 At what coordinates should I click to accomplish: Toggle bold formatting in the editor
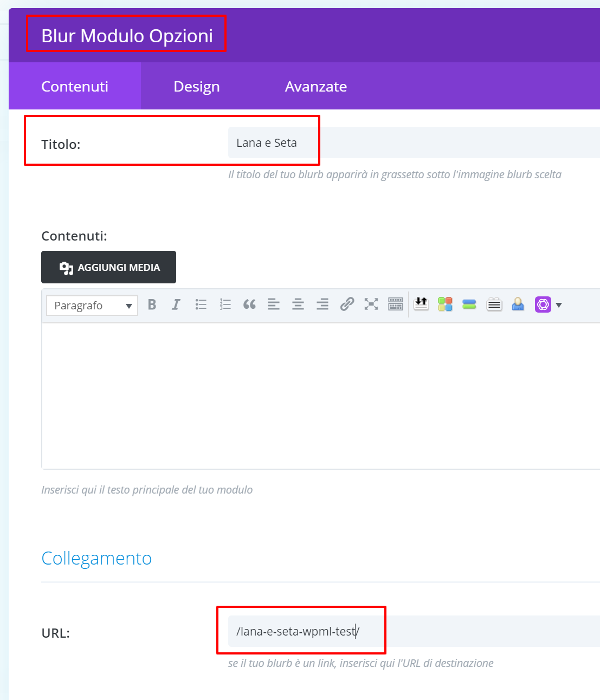coord(152,304)
